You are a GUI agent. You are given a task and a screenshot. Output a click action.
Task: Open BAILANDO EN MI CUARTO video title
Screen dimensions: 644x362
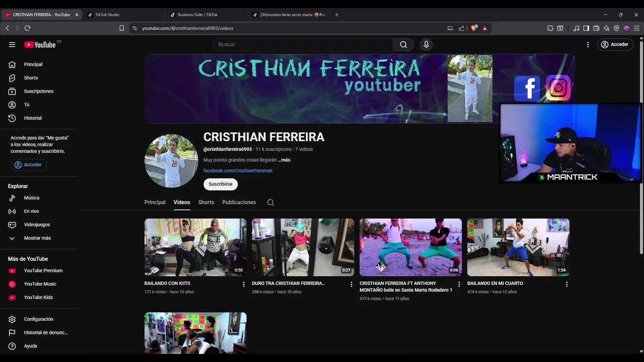pos(495,284)
